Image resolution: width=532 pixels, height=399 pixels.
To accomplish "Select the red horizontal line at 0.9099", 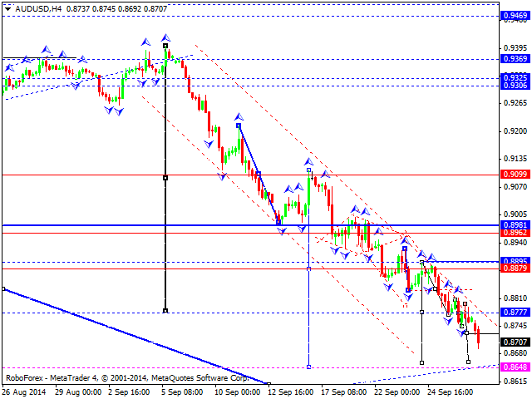I will click(x=250, y=175).
